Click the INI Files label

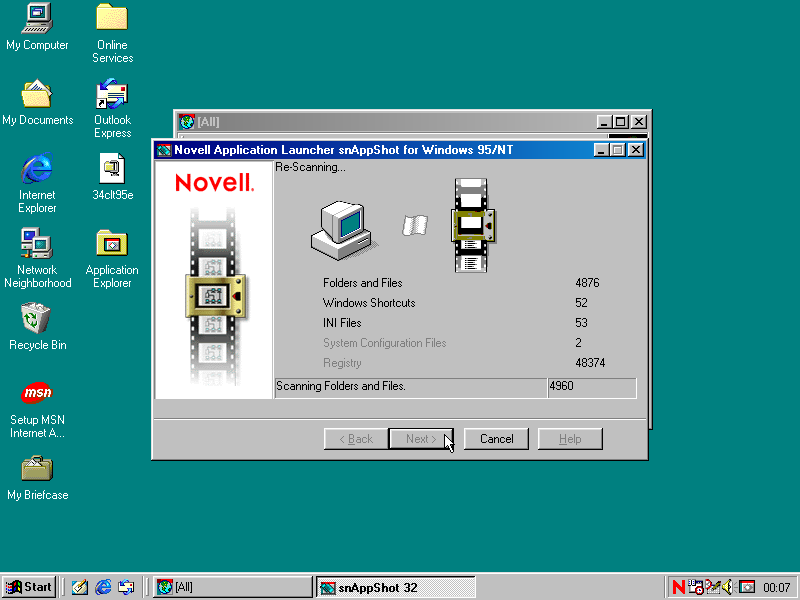(342, 323)
